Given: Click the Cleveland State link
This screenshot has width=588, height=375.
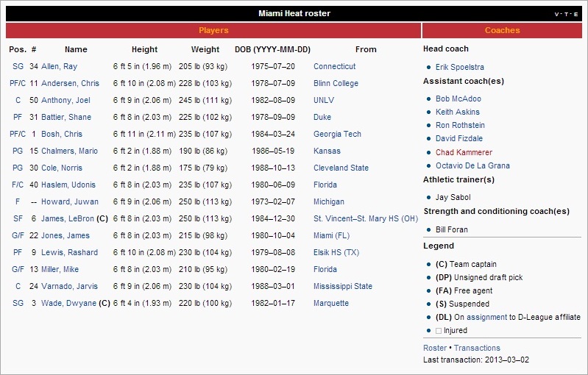Looking at the screenshot, I should [x=341, y=168].
